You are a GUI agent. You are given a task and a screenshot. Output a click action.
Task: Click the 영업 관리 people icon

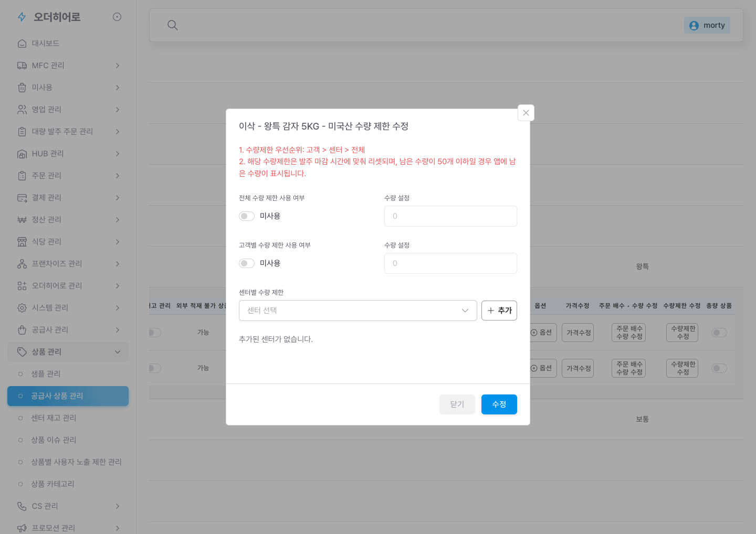click(x=22, y=110)
